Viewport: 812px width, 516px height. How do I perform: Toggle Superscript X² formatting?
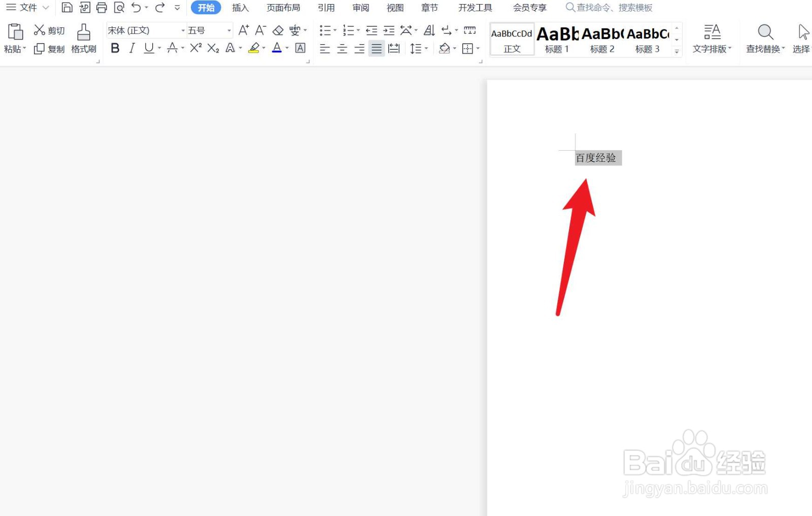click(196, 48)
